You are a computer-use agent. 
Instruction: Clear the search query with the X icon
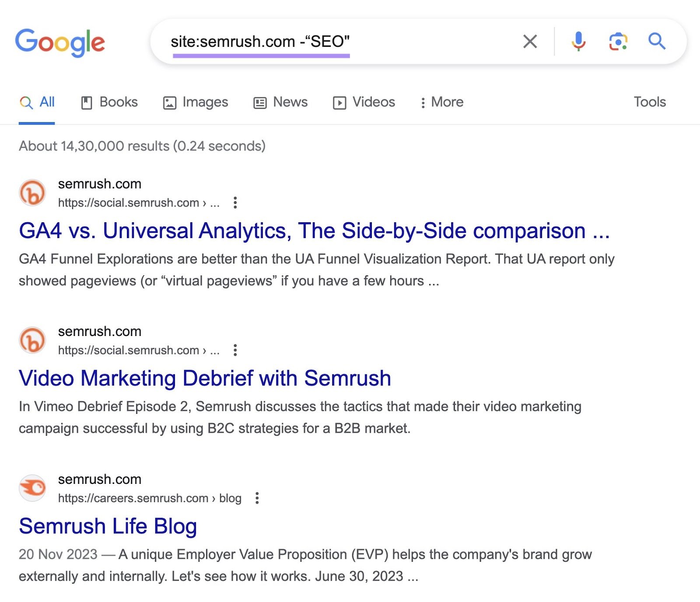coord(529,42)
